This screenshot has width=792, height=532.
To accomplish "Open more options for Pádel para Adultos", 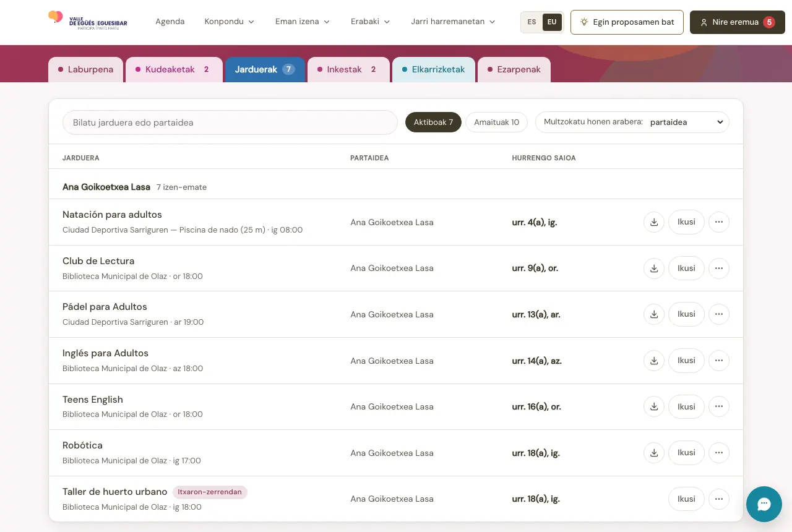I will point(719,314).
